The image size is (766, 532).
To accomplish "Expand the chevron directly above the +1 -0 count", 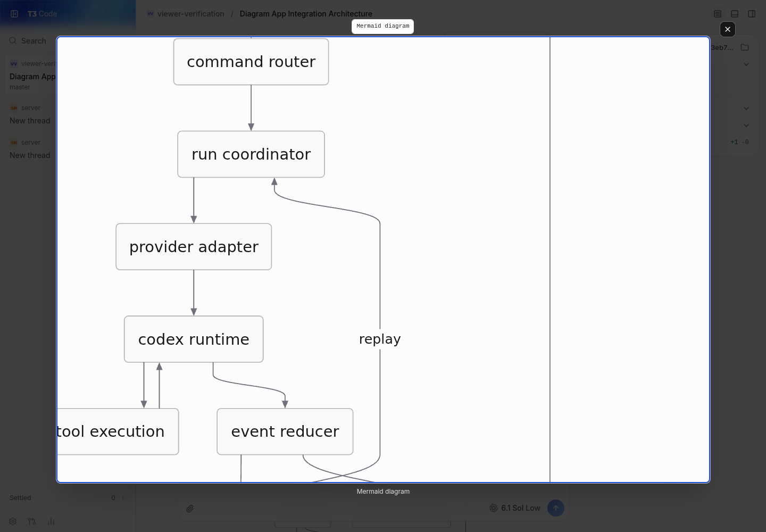I will (x=746, y=126).
